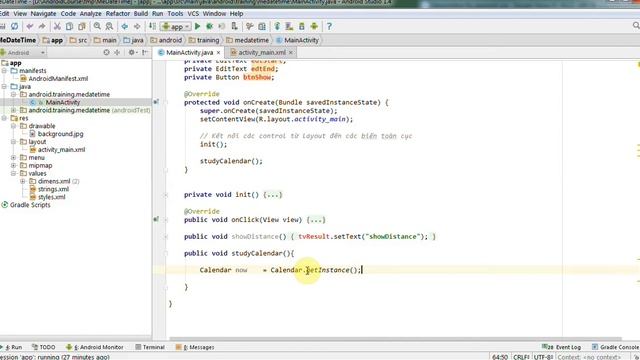Open the Android Monitor tool window

[95, 347]
